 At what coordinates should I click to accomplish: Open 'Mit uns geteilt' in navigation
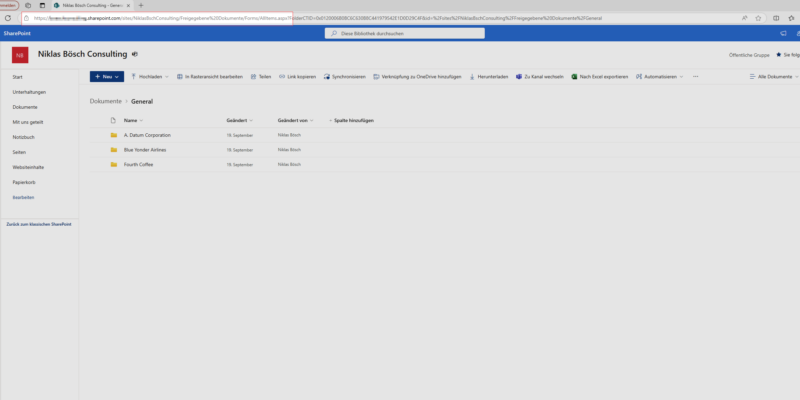click(28, 122)
